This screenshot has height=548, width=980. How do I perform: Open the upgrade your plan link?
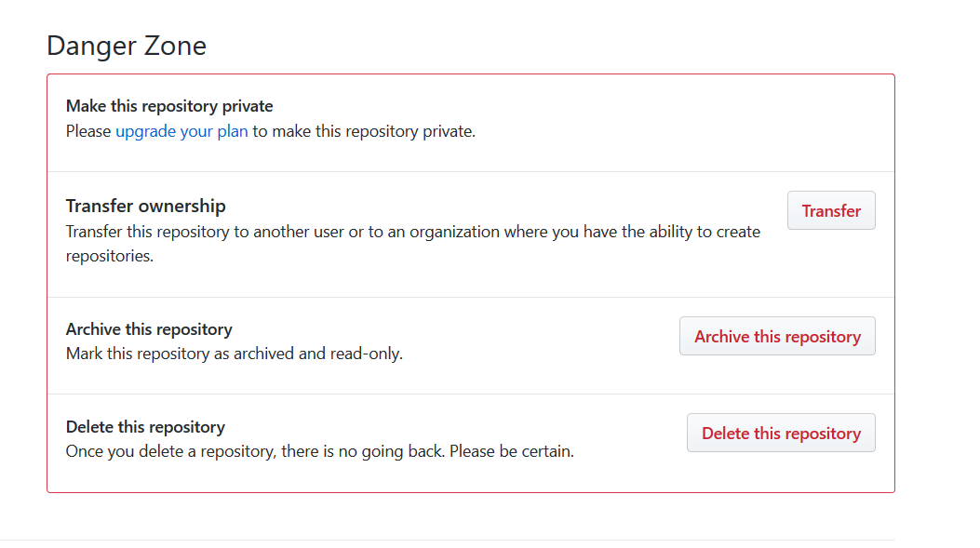[181, 131]
